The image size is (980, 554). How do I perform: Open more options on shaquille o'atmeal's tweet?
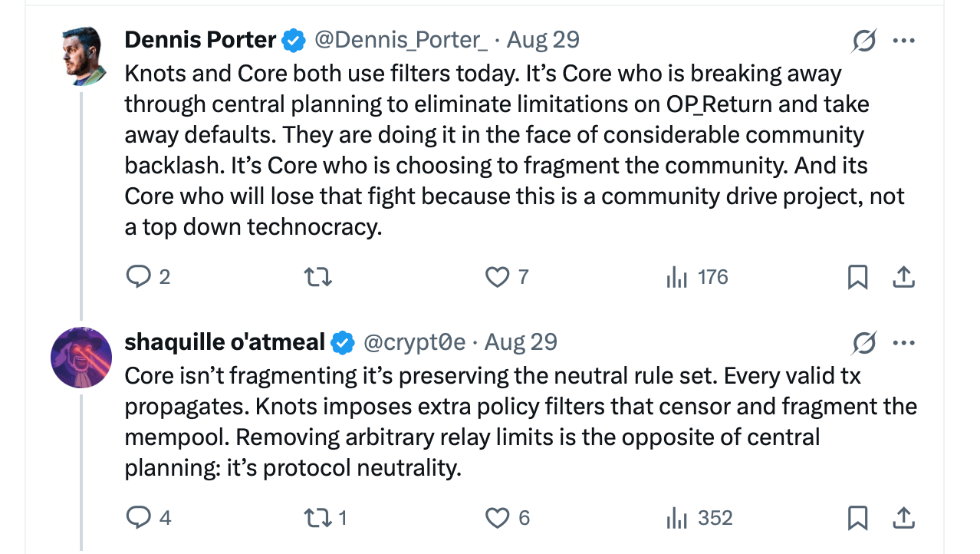pos(904,342)
